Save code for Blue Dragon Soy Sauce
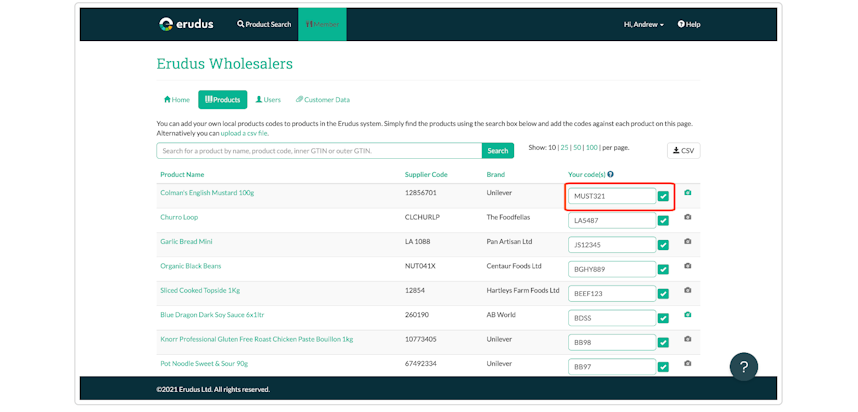The height and width of the screenshot is (412, 858). coord(663,318)
